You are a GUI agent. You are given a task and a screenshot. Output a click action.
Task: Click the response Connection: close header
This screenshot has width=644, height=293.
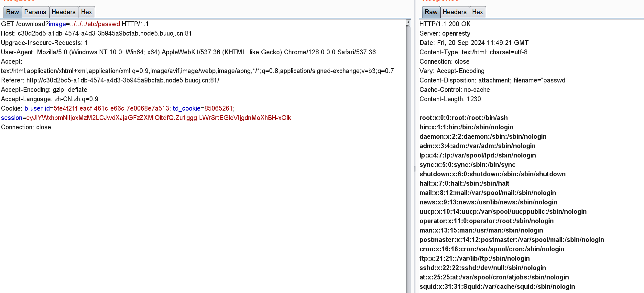(444, 61)
